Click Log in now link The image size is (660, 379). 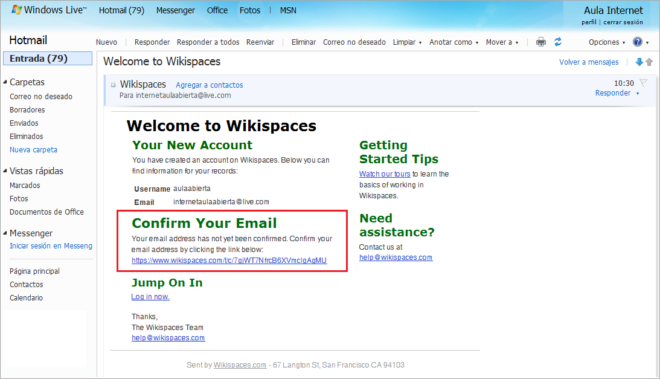point(150,297)
